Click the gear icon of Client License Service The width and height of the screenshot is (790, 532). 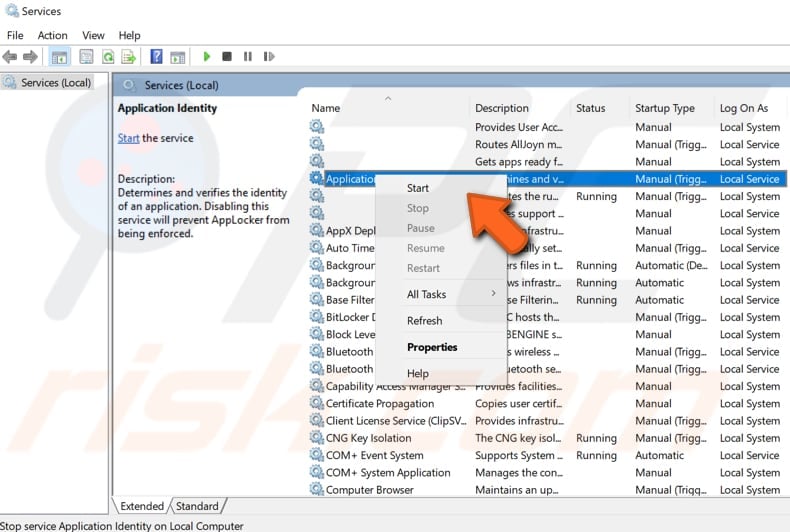point(316,420)
